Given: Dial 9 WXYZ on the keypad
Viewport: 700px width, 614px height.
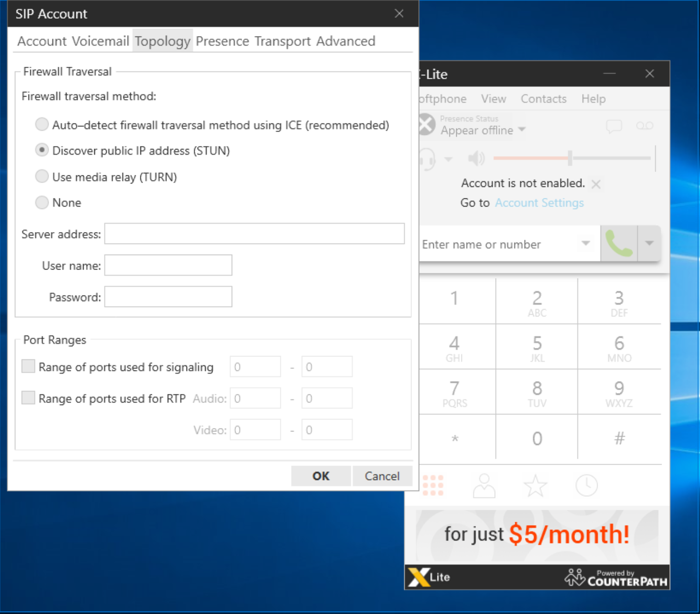Looking at the screenshot, I should (x=619, y=392).
